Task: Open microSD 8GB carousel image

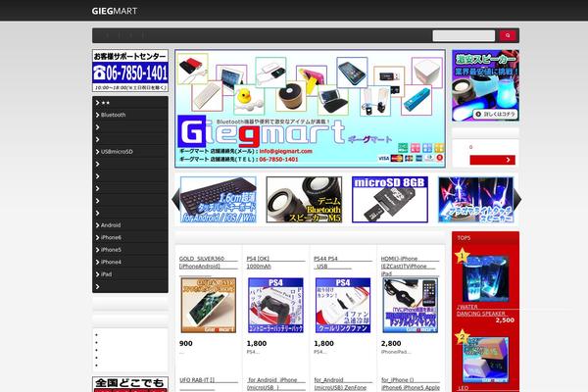Action: click(390, 200)
